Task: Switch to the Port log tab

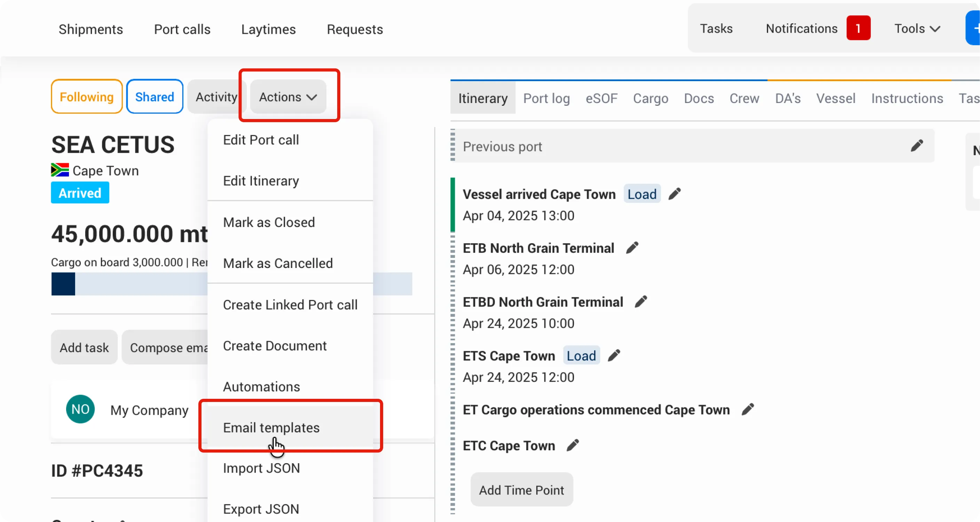Action: [546, 98]
